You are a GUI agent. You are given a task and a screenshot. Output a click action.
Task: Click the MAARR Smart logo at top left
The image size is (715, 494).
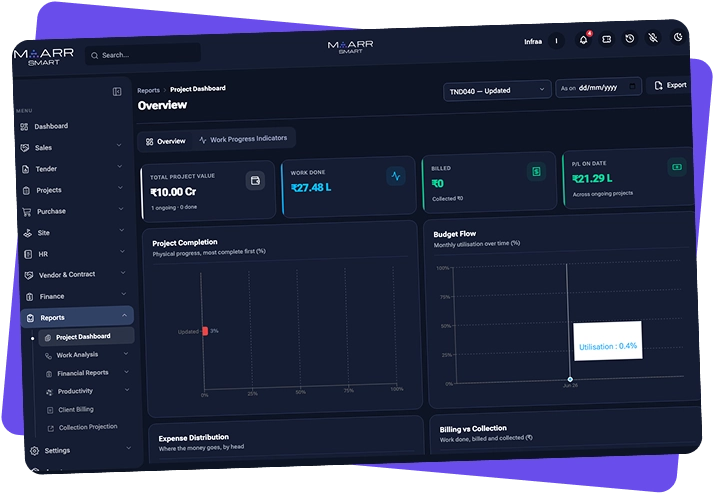tap(44, 57)
